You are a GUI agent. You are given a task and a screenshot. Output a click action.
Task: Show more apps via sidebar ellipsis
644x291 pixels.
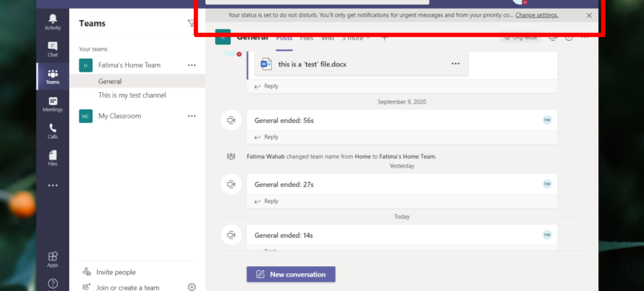(53, 185)
